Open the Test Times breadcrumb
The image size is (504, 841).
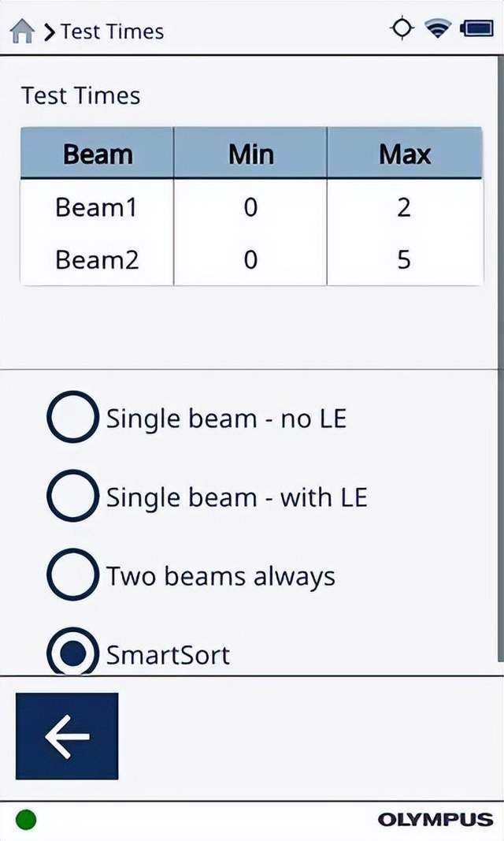[112, 32]
